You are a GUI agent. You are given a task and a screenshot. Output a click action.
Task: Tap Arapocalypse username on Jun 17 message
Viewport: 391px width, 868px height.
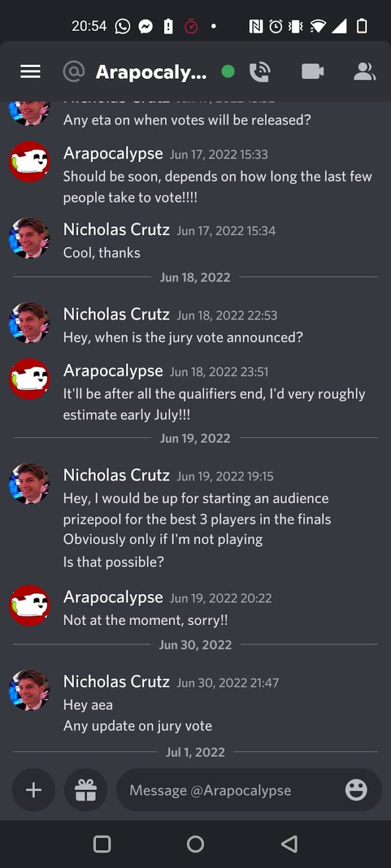tap(113, 154)
